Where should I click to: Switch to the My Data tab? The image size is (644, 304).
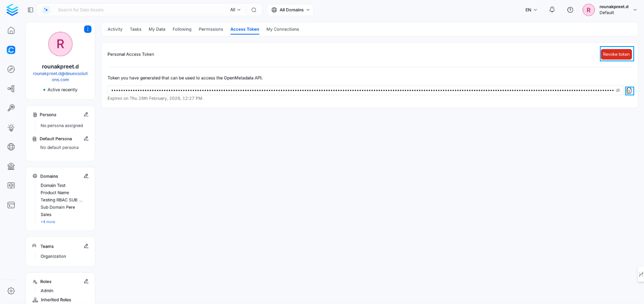[157, 29]
